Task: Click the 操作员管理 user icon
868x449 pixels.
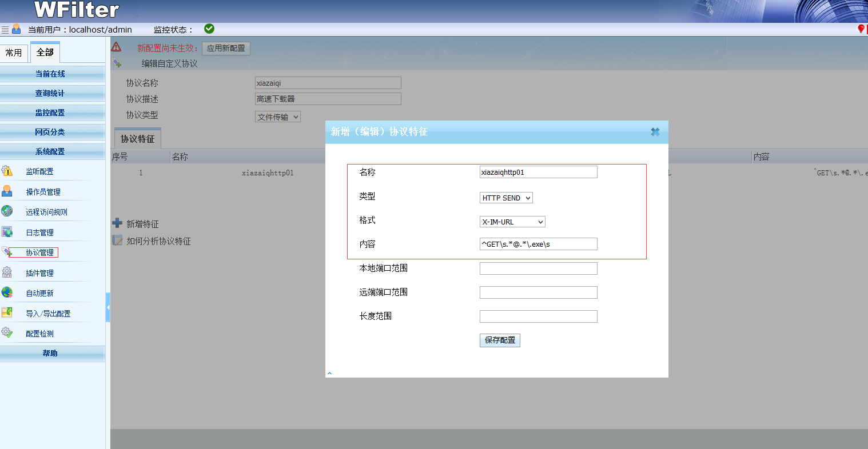Action: 7,191
